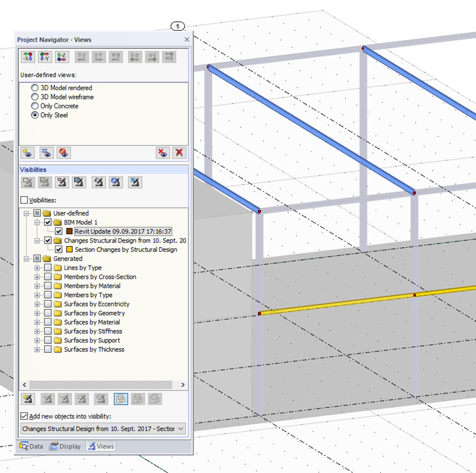
Task: Click brown color swatch of Revit Update
Action: tap(70, 231)
